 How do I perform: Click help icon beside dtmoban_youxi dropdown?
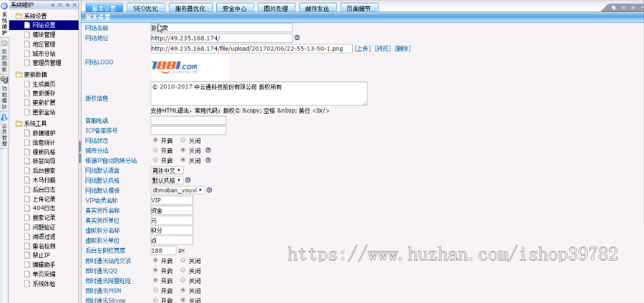209,190
